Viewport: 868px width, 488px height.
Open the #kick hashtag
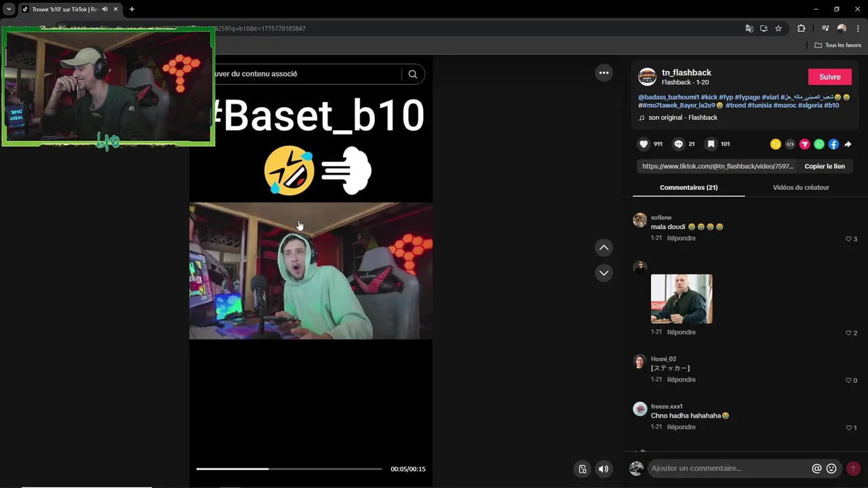[x=709, y=97]
